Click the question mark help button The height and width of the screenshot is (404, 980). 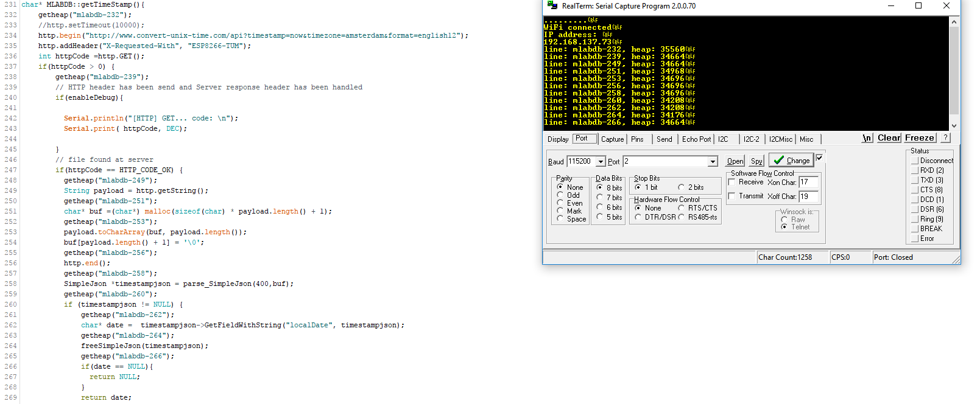click(945, 138)
